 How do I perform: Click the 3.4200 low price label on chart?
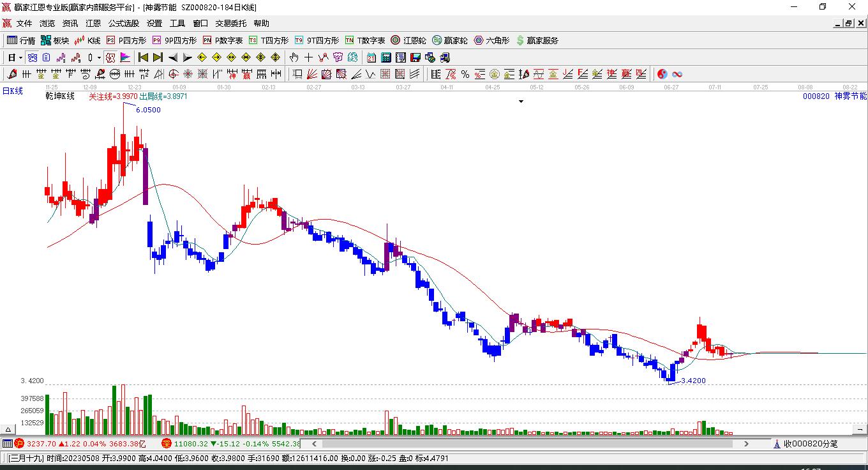coord(694,381)
